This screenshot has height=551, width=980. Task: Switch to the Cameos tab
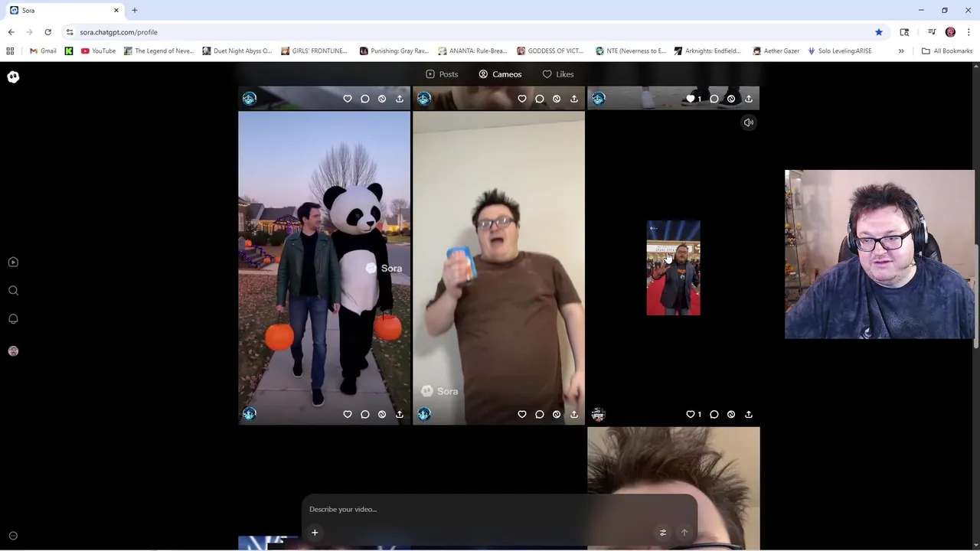pos(500,74)
